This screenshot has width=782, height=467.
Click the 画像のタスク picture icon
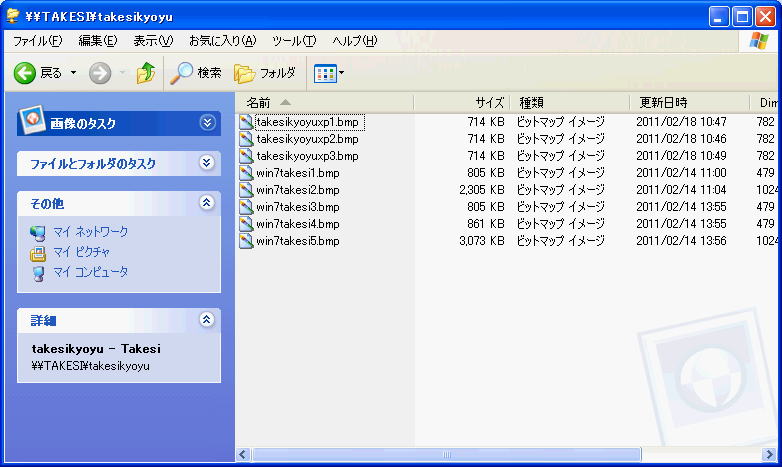pos(32,119)
